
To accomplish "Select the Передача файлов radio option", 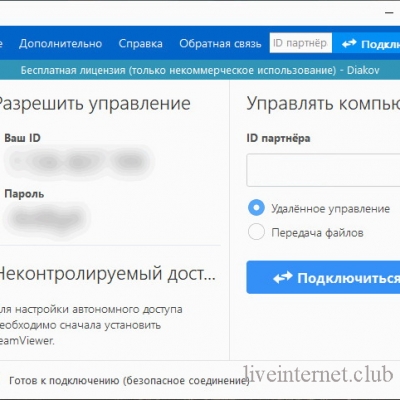I will (x=256, y=231).
